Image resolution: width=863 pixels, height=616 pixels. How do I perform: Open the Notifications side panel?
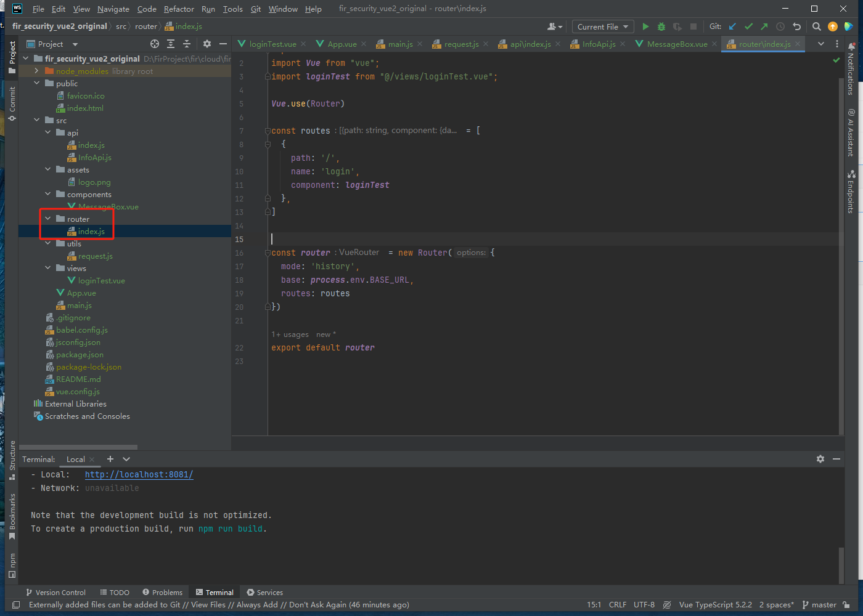click(x=851, y=69)
